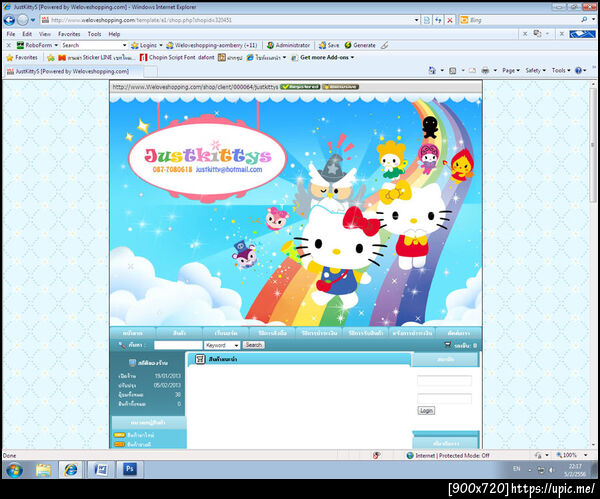
Task: Expand the RoboForm search dropdown arrow
Action: [x=124, y=45]
